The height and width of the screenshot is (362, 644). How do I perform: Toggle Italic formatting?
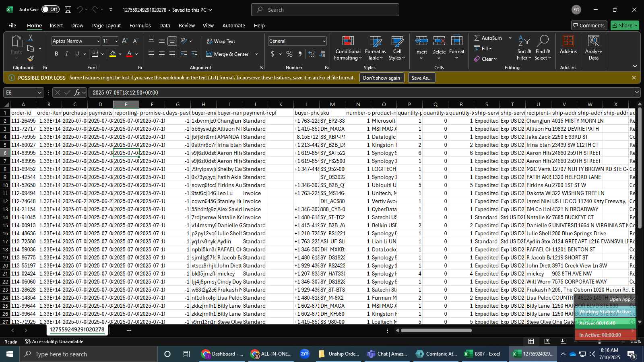coord(67,54)
